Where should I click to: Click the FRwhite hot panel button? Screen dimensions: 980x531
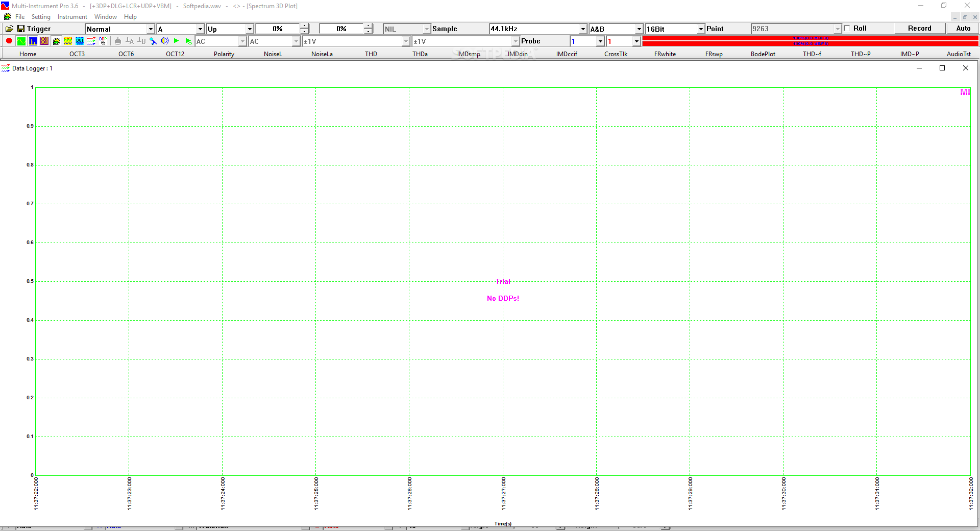point(665,54)
